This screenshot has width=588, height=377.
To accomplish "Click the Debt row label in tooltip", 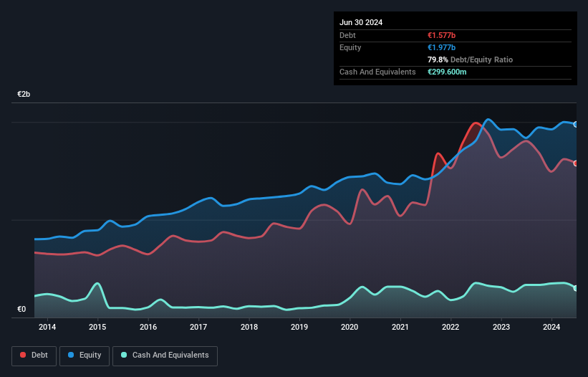I will coord(347,35).
